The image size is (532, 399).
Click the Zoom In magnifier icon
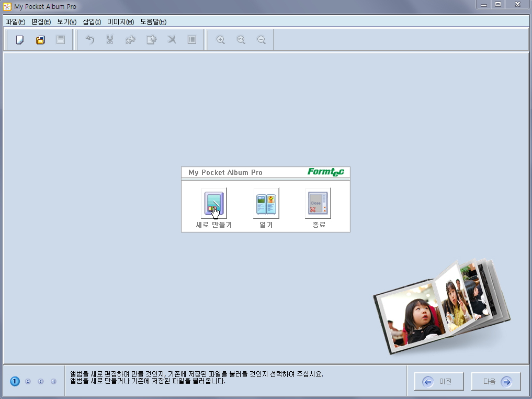tap(221, 40)
